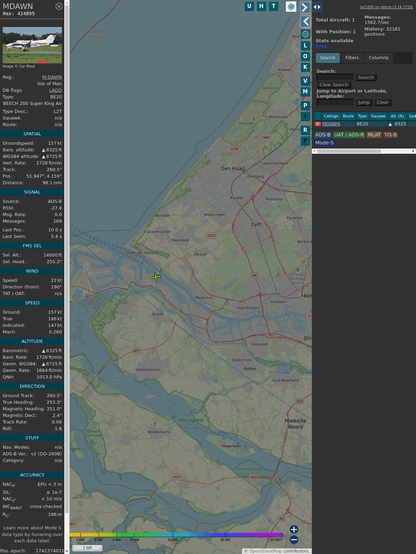The height and width of the screenshot is (554, 416).
Task: Open the map layer switcher icon
Action: tap(291, 6)
